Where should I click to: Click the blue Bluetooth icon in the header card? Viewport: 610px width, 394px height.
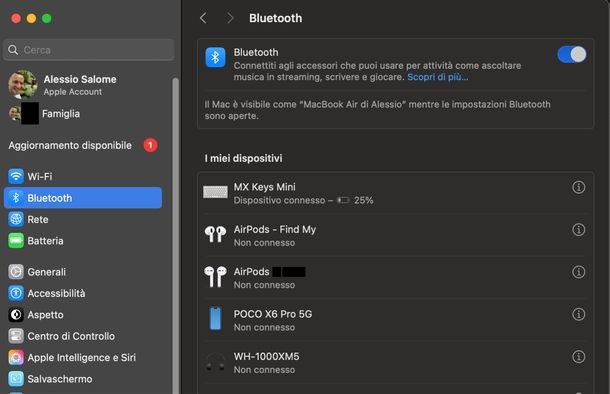tap(215, 58)
